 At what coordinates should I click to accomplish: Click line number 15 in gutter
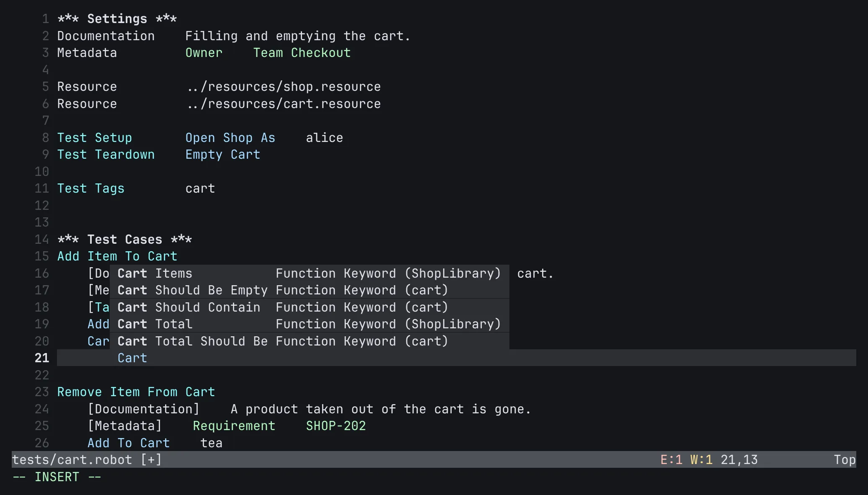click(x=42, y=256)
